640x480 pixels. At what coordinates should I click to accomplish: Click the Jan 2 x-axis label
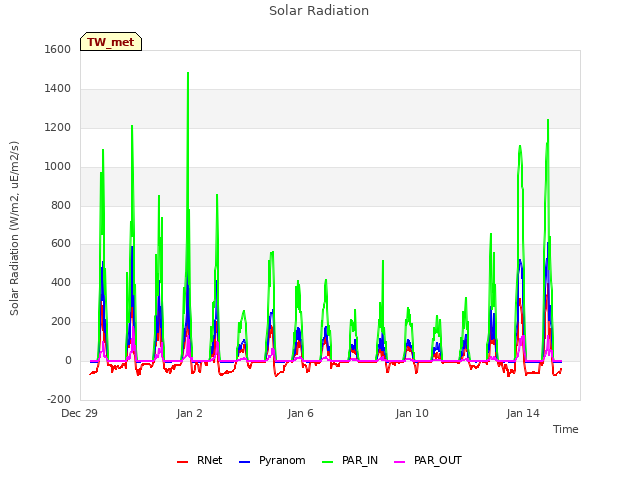pos(189,413)
